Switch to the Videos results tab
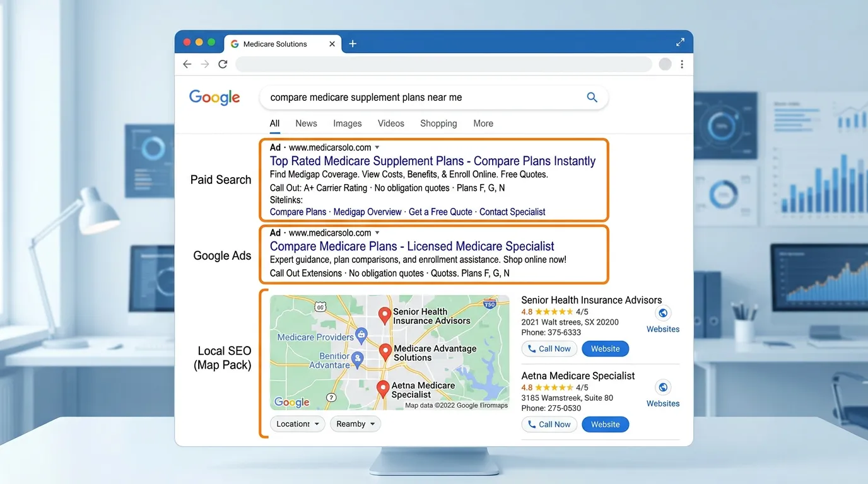Viewport: 868px width, 484px height. (391, 124)
